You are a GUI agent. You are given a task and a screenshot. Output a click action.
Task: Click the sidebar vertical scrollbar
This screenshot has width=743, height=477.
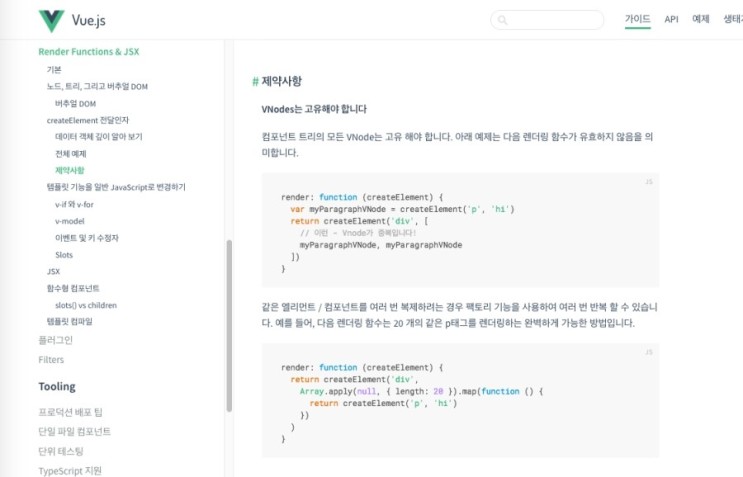tap(229, 320)
